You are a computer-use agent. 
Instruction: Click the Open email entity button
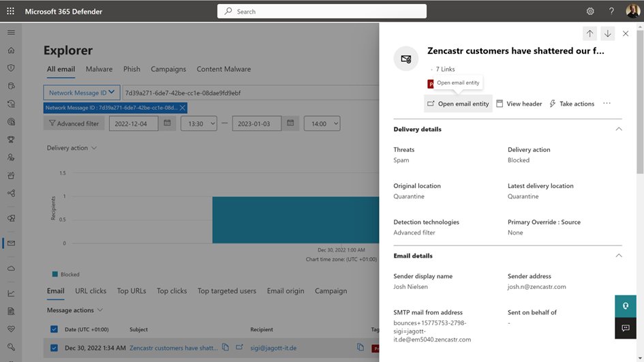(x=458, y=104)
